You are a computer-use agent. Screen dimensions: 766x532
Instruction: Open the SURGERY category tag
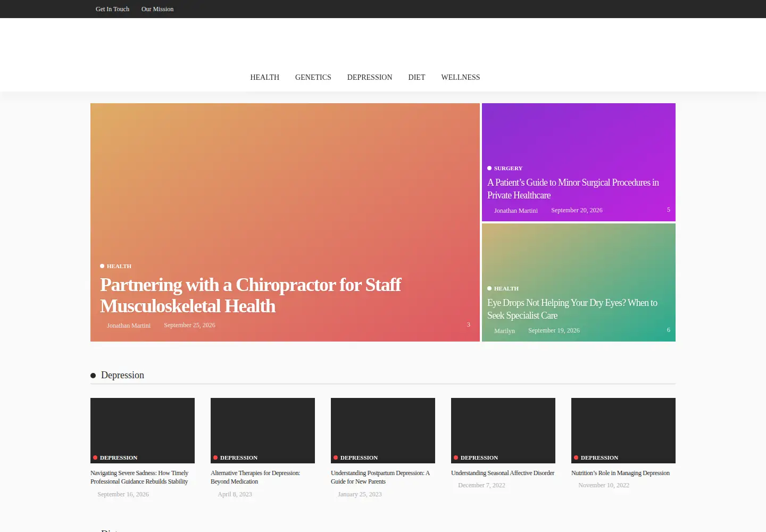click(x=508, y=168)
